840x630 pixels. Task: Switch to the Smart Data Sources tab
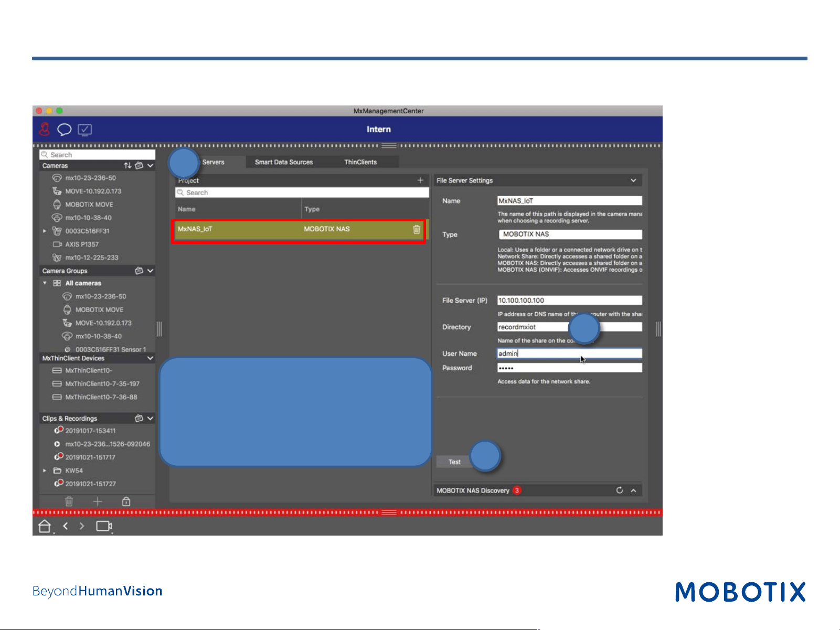pyautogui.click(x=284, y=162)
